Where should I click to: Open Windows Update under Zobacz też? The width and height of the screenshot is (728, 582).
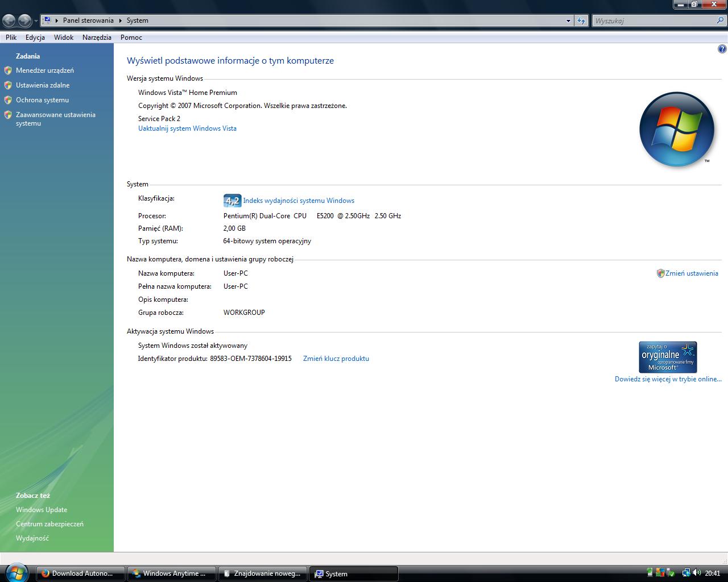[42, 510]
